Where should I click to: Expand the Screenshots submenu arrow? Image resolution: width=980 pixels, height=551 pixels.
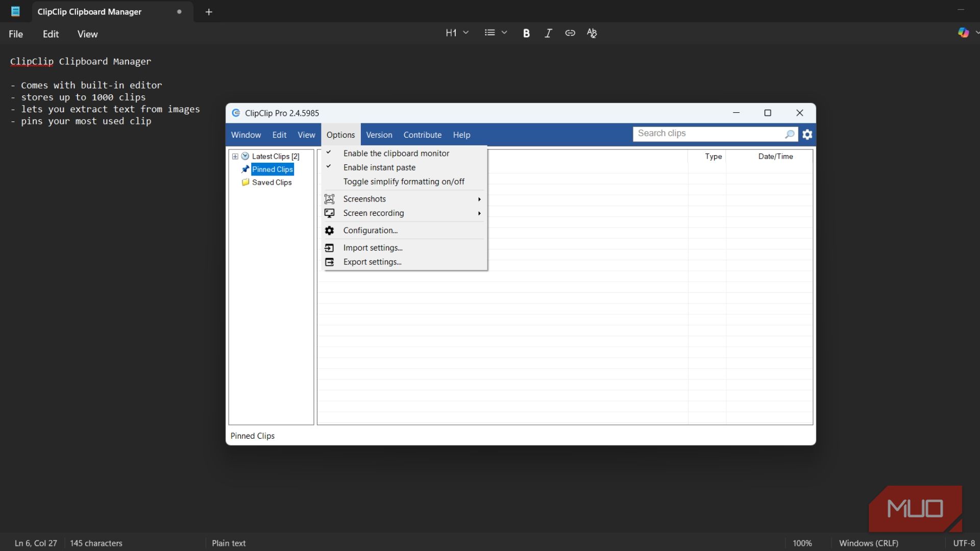479,199
